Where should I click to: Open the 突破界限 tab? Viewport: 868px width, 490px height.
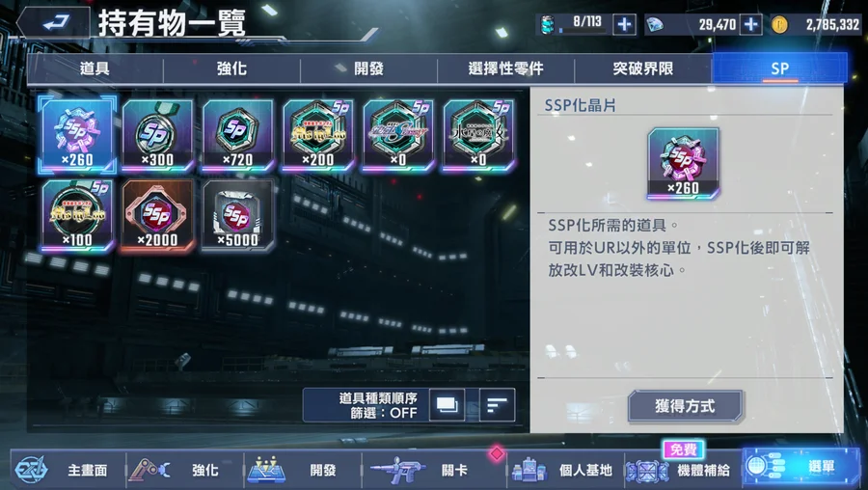pyautogui.click(x=642, y=68)
